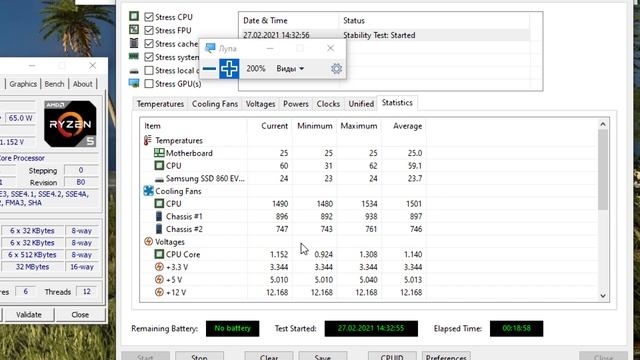Open the Magnifier views dropdown
The width and height of the screenshot is (640, 360).
290,69
